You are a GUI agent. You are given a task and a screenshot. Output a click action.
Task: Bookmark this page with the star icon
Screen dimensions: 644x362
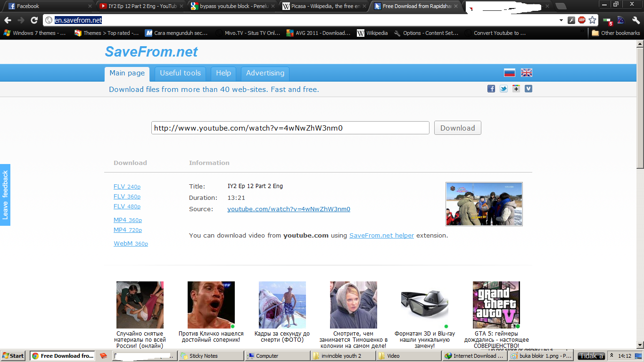593,20
